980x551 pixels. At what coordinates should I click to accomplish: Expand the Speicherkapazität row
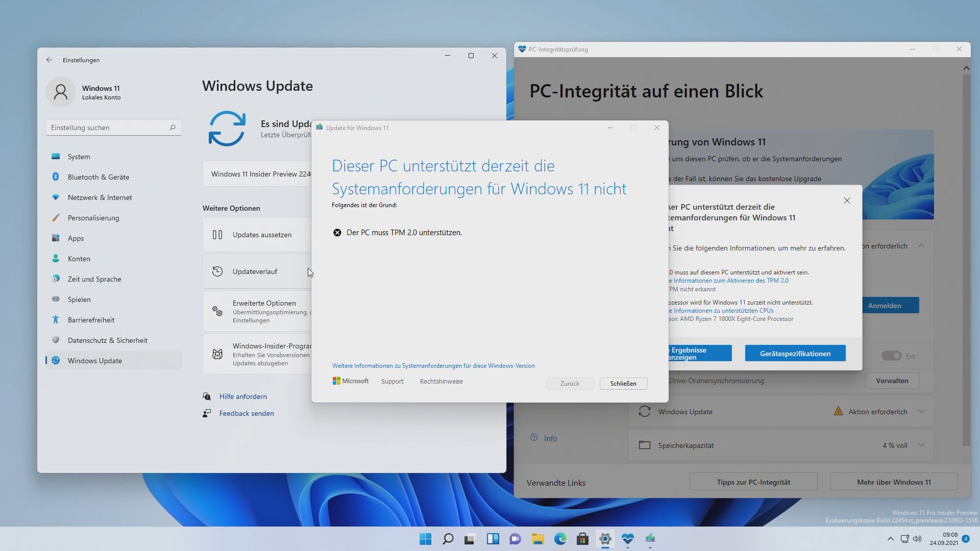(x=921, y=445)
